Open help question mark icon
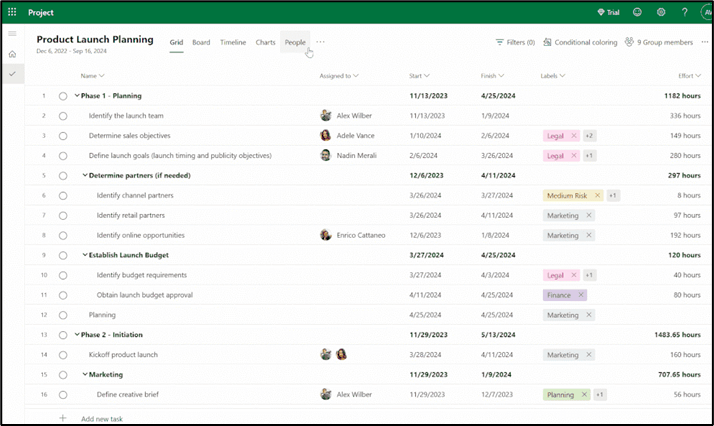Screen dimensions: 714x426 [x=684, y=12]
